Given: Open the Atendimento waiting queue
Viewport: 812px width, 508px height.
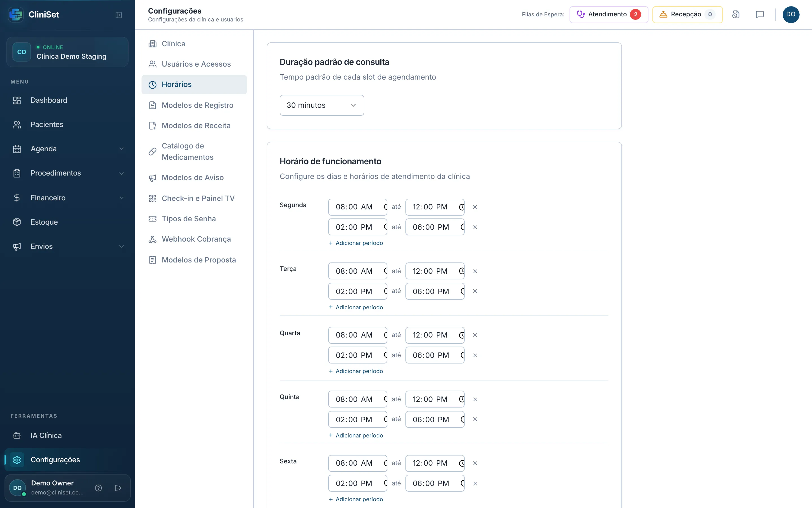Looking at the screenshot, I should pyautogui.click(x=609, y=14).
